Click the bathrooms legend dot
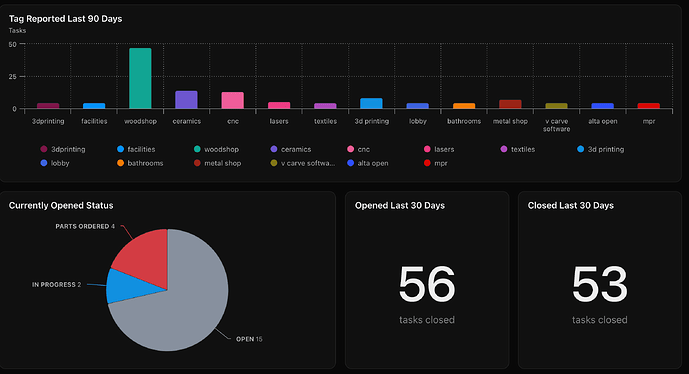 (120, 163)
